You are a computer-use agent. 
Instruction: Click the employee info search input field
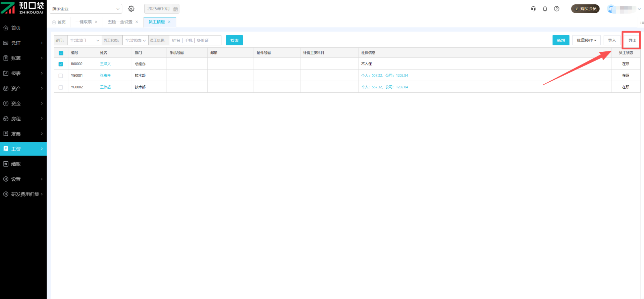[195, 40]
